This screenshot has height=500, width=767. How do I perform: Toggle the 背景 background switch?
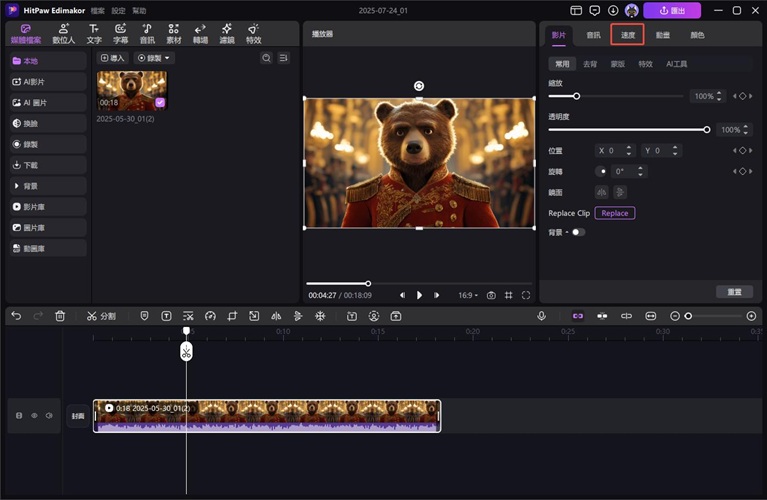pos(578,232)
